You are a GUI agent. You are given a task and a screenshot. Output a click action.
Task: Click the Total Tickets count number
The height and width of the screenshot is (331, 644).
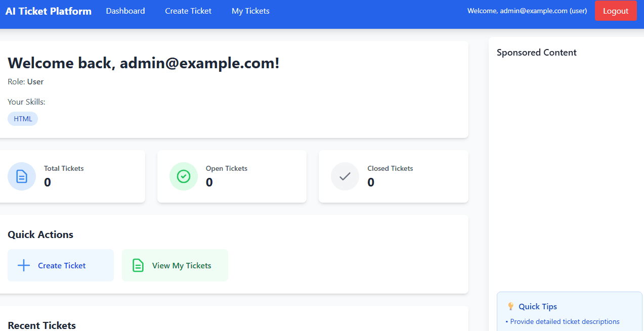click(x=48, y=182)
